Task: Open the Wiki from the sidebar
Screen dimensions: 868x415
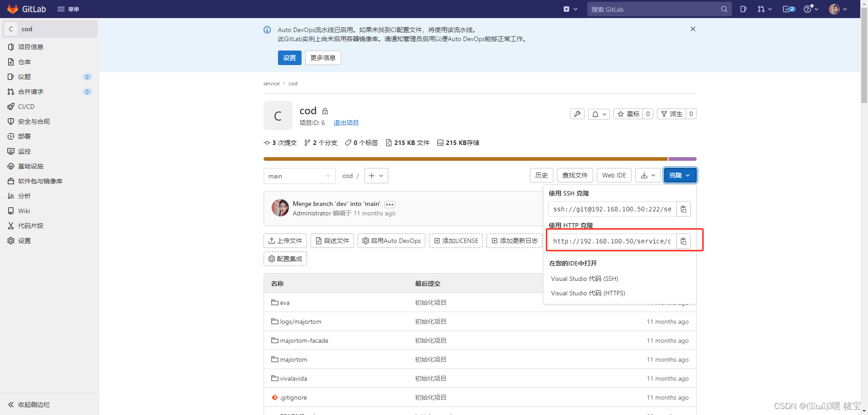Action: coord(24,211)
